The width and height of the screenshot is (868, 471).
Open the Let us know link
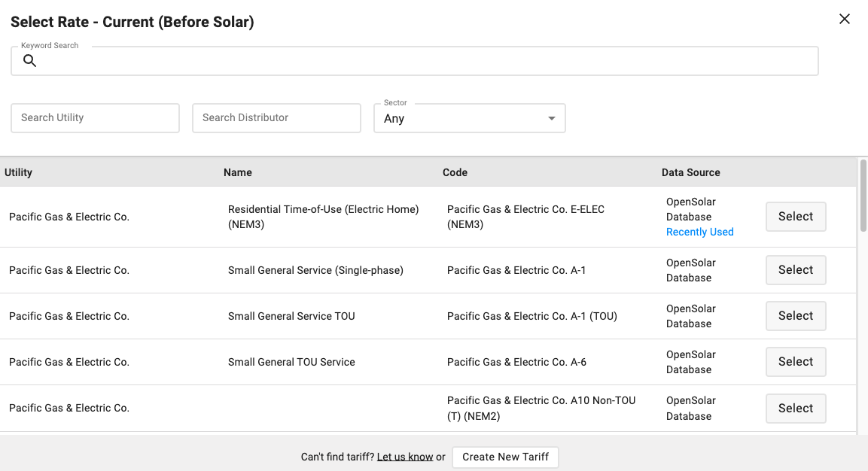(405, 457)
